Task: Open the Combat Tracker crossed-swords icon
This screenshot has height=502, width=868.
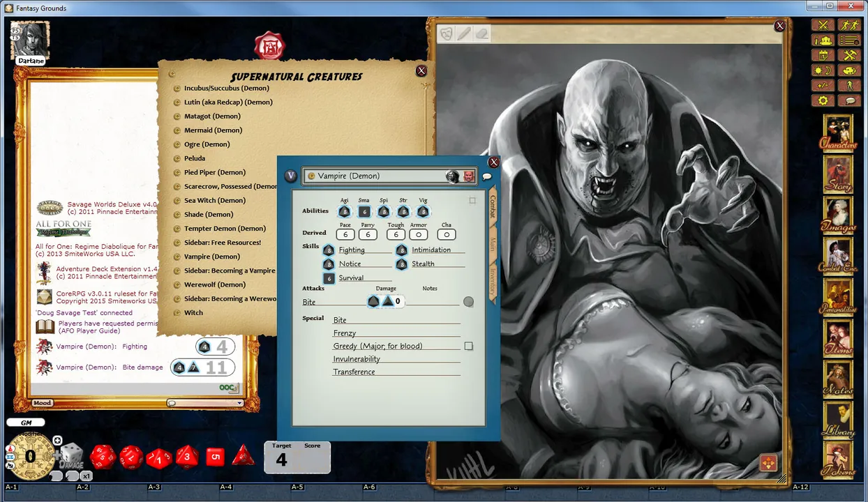Action: (x=824, y=24)
